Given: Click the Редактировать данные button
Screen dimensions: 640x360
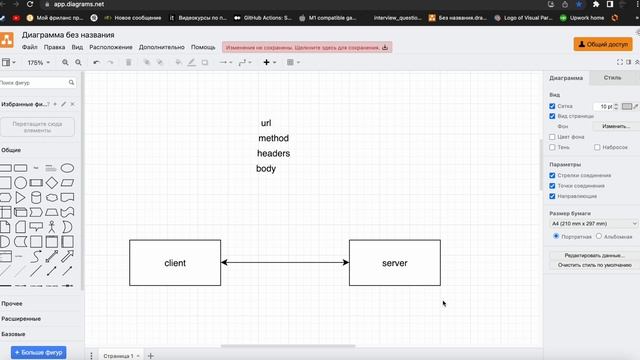Looking at the screenshot, I should point(594,255).
